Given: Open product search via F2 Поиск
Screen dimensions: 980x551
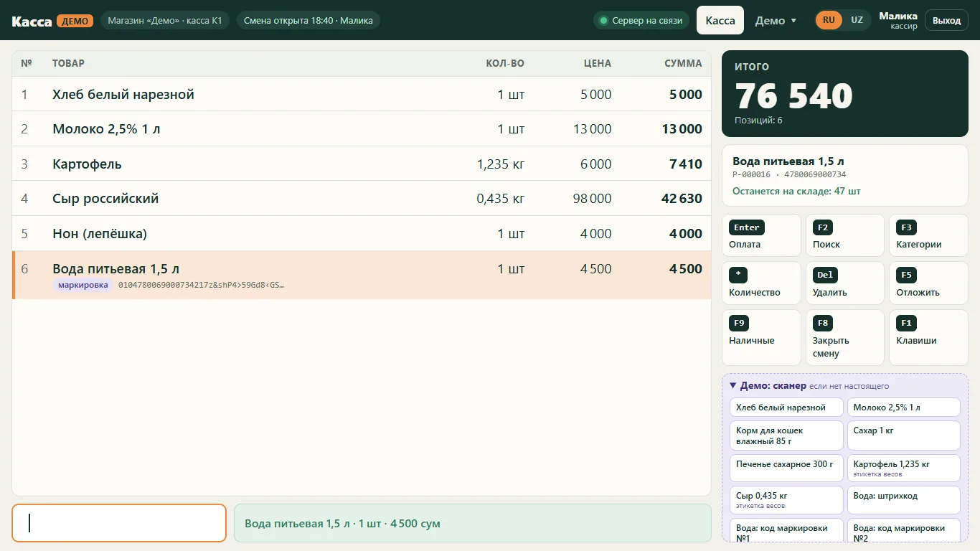Looking at the screenshot, I should click(x=845, y=235).
